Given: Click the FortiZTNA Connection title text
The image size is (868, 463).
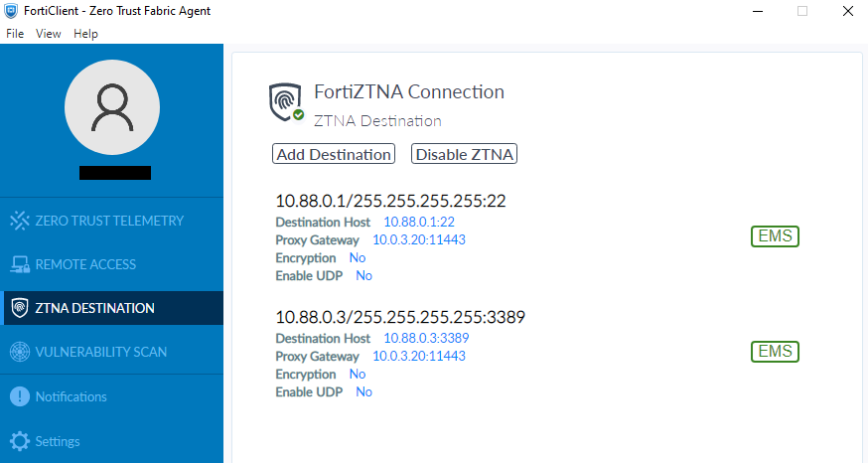Looking at the screenshot, I should 409,92.
